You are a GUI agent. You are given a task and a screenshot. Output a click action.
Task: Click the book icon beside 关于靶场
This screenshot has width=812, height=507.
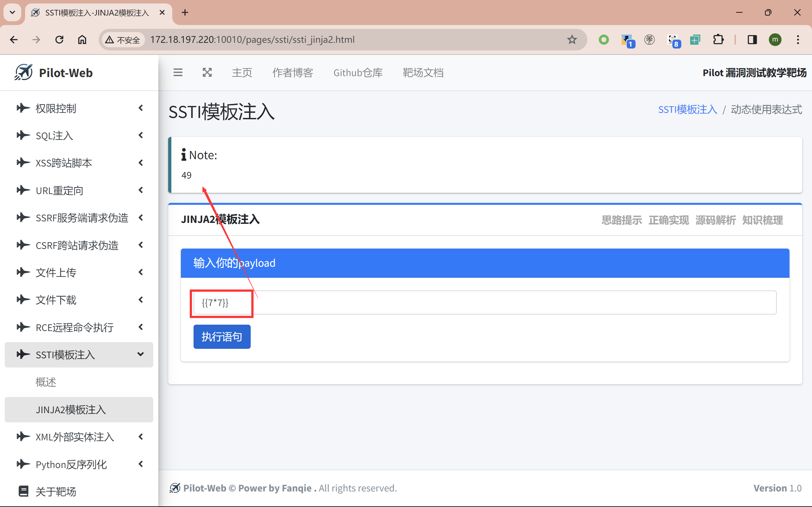23,491
